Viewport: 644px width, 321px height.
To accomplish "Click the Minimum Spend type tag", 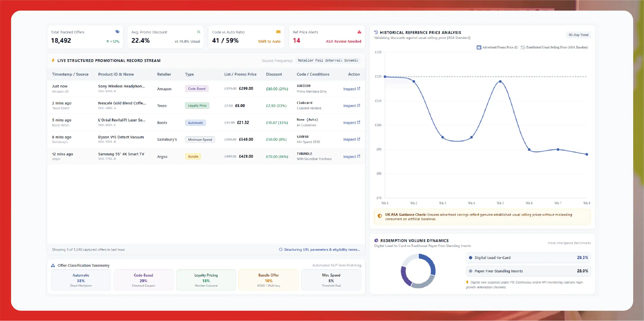I will point(200,139).
